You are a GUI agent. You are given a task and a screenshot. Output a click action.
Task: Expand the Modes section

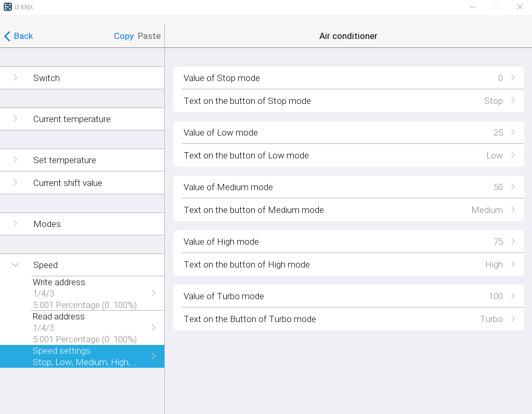pos(16,224)
